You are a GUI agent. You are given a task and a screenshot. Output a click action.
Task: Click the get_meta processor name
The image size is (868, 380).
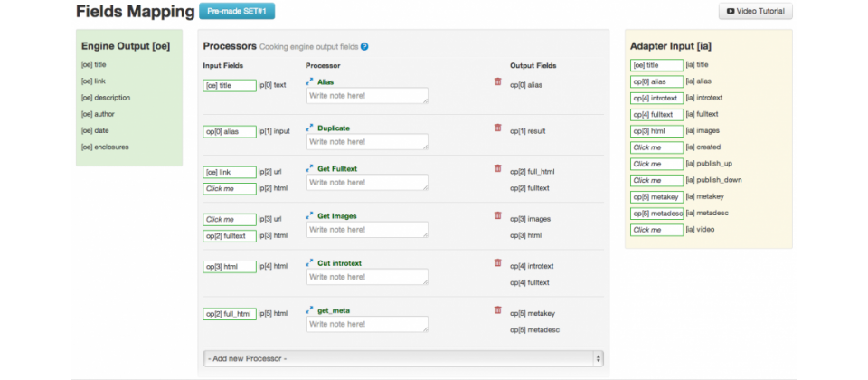334,311
